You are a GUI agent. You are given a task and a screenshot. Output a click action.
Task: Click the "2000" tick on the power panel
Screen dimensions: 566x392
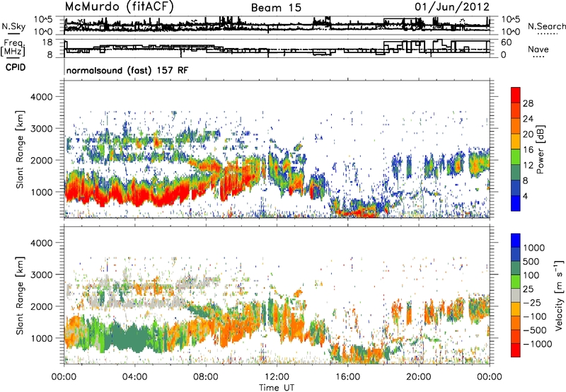coord(41,160)
